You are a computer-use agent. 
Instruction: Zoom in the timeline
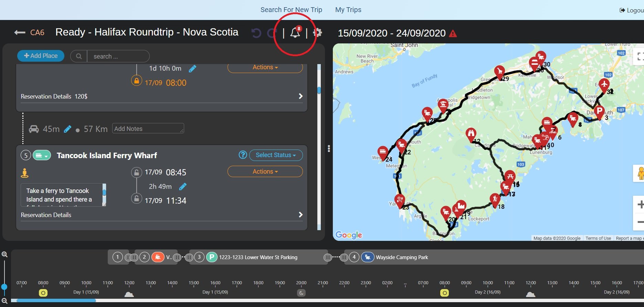click(x=4, y=254)
